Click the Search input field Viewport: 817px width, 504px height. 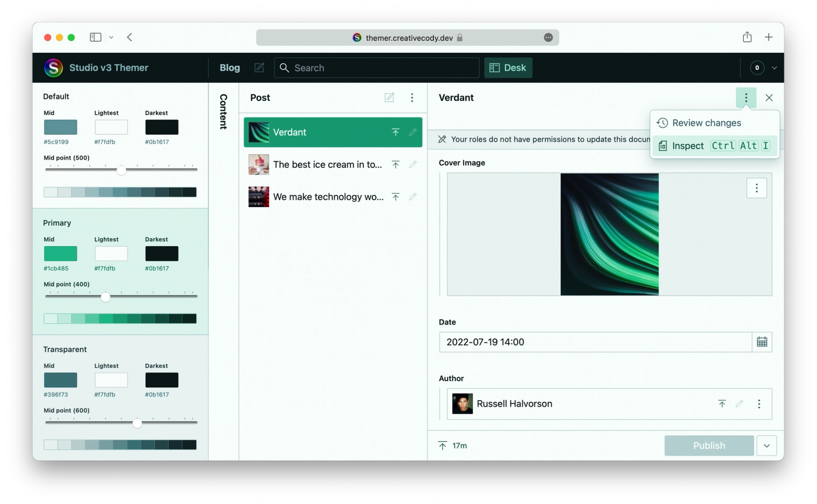377,68
